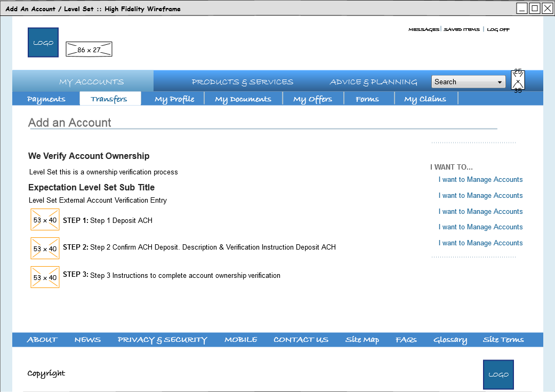The width and height of the screenshot is (555, 392).
Task: Click the Log Off link
Action: pos(498,30)
